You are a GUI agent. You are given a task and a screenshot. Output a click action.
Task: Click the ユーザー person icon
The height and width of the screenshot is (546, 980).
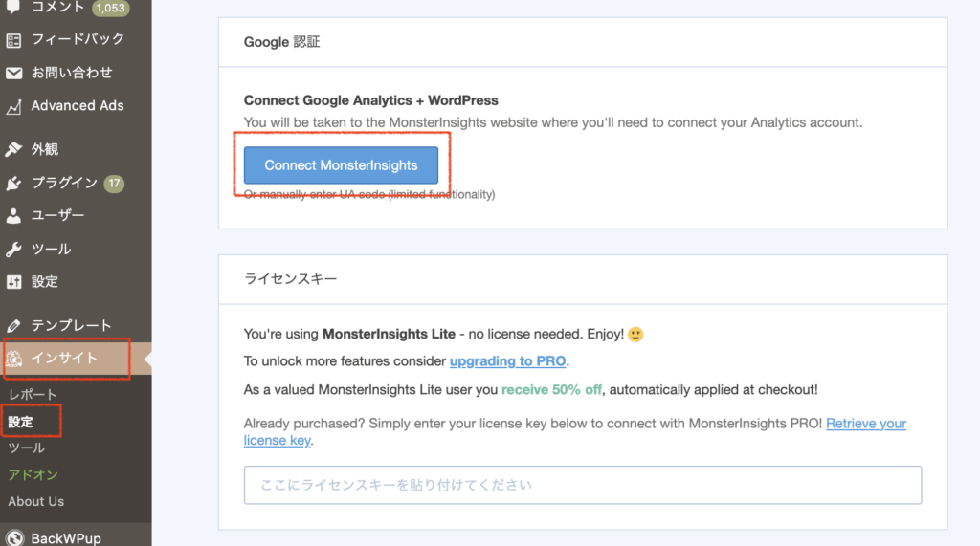point(13,216)
